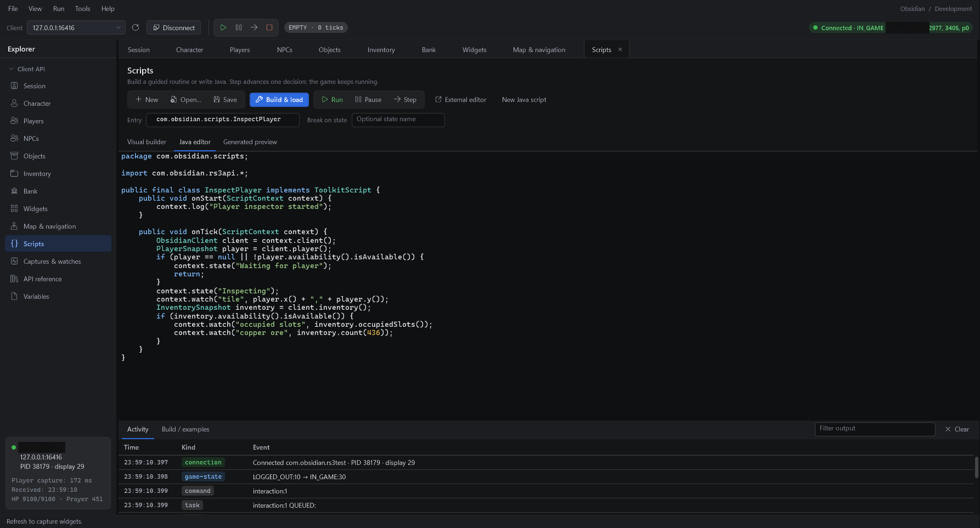Close the Scripts tab

tap(621, 49)
